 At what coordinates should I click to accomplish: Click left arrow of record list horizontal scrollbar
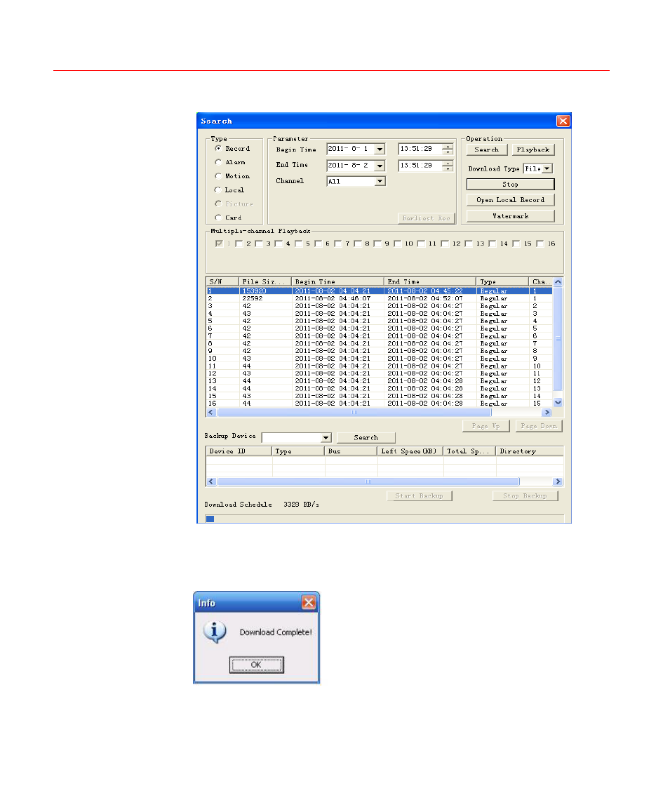[x=211, y=412]
